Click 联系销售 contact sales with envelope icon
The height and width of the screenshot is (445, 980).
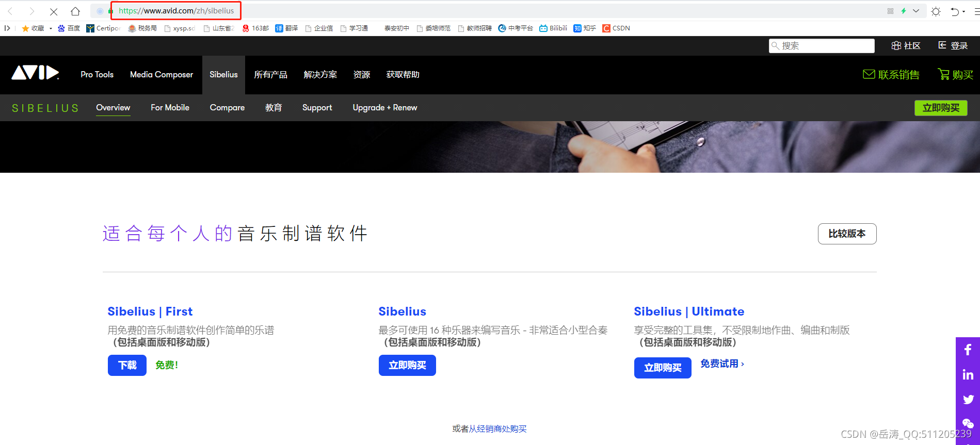pyautogui.click(x=891, y=75)
